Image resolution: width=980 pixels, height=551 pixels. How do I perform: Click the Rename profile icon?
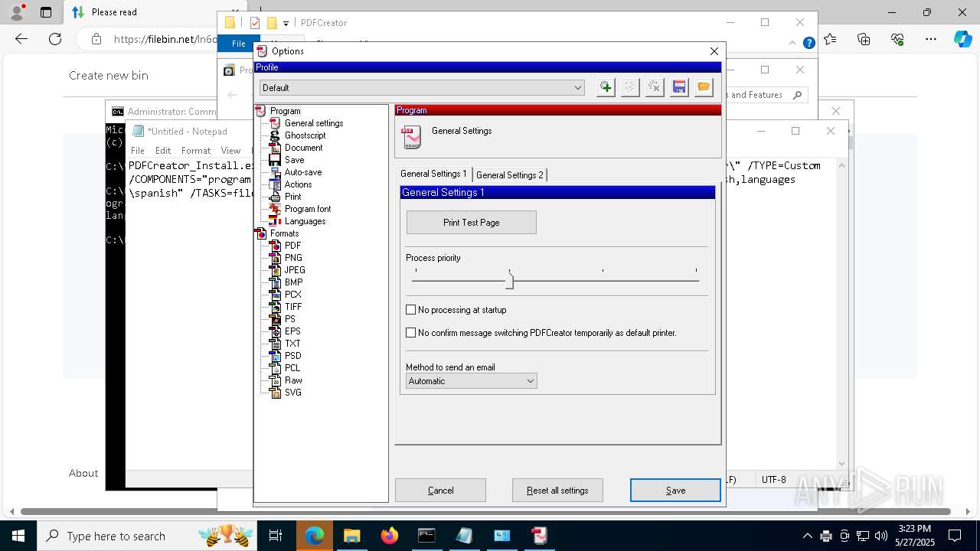(630, 87)
